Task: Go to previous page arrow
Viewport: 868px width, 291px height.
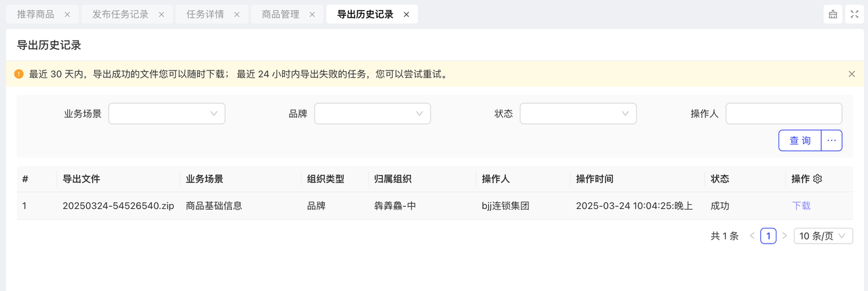Action: click(752, 236)
